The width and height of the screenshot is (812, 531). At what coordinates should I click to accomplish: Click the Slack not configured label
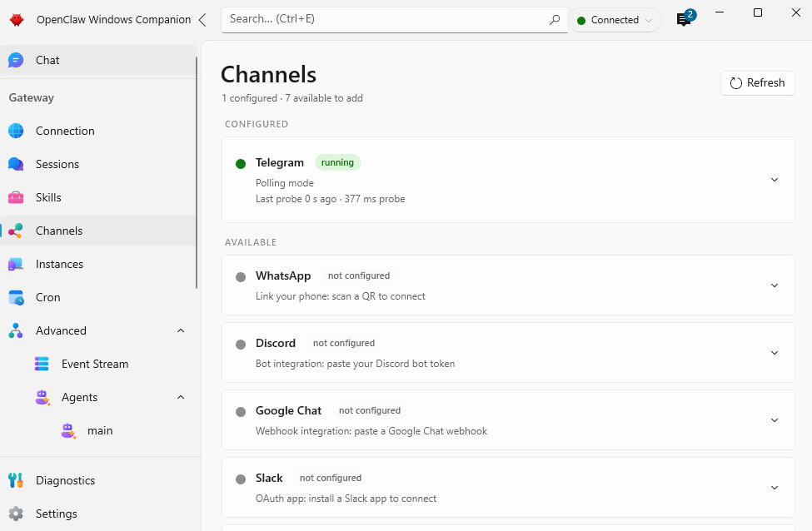point(331,478)
